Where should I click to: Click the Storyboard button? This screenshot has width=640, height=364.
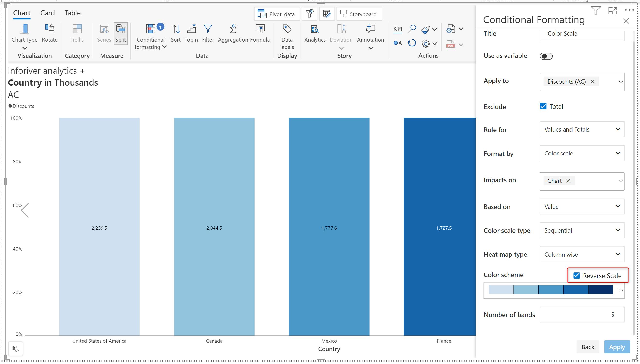[x=359, y=14]
